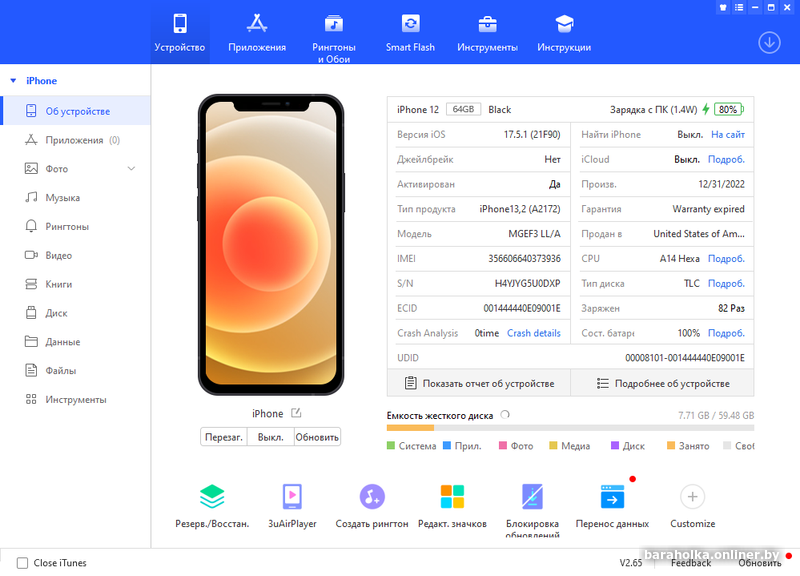Viewport: 800px width, 576px height.
Task: Switch to the Приложения top tab
Action: pos(257,32)
